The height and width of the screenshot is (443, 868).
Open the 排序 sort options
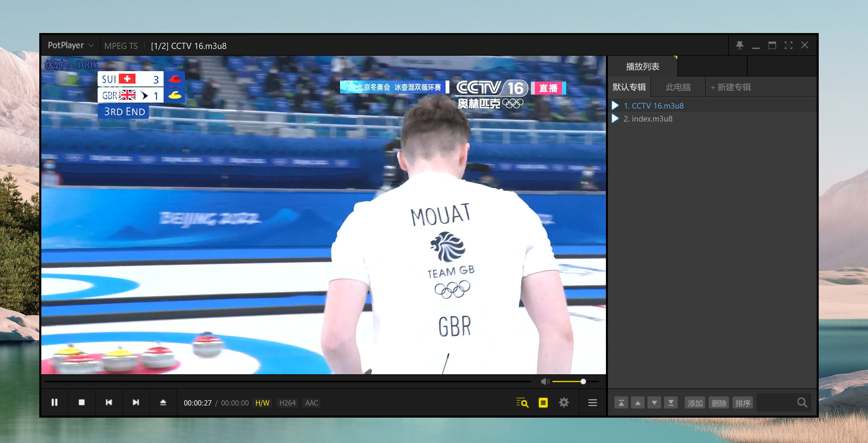coord(742,403)
